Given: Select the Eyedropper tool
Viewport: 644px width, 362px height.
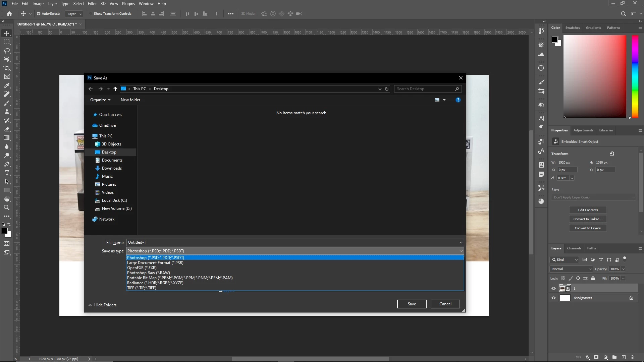Looking at the screenshot, I should tap(7, 85).
